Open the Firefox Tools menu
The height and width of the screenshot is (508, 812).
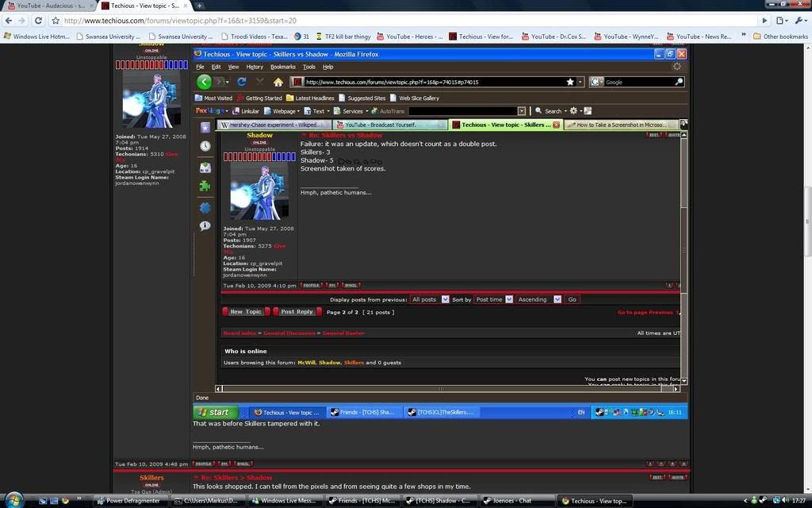coord(309,67)
